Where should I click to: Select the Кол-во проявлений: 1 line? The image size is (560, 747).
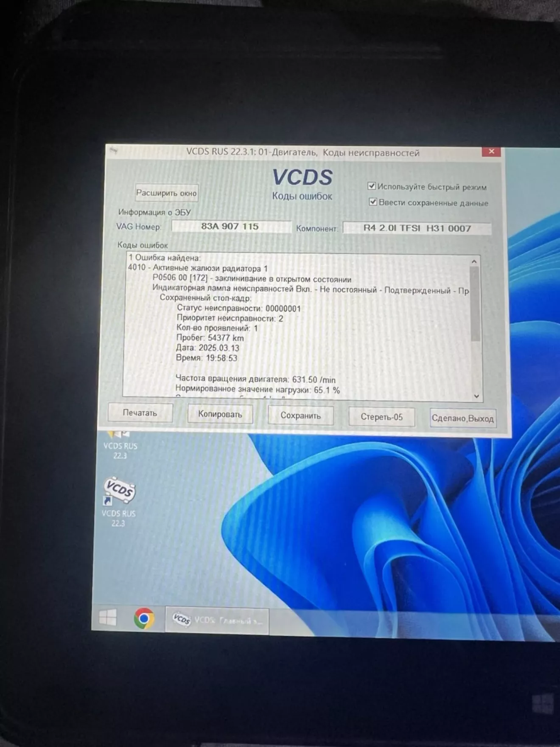217,328
